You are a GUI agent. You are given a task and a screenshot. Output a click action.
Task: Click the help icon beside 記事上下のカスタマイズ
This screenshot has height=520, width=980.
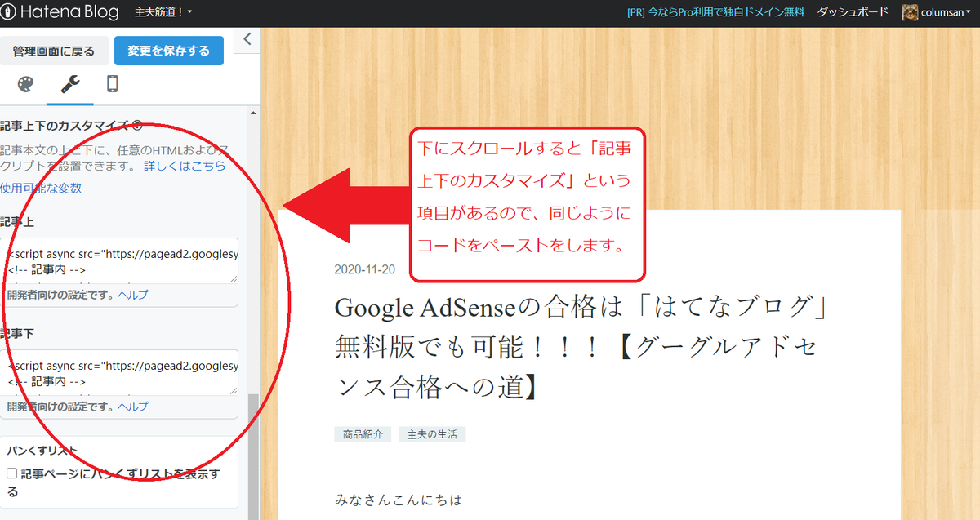[136, 126]
